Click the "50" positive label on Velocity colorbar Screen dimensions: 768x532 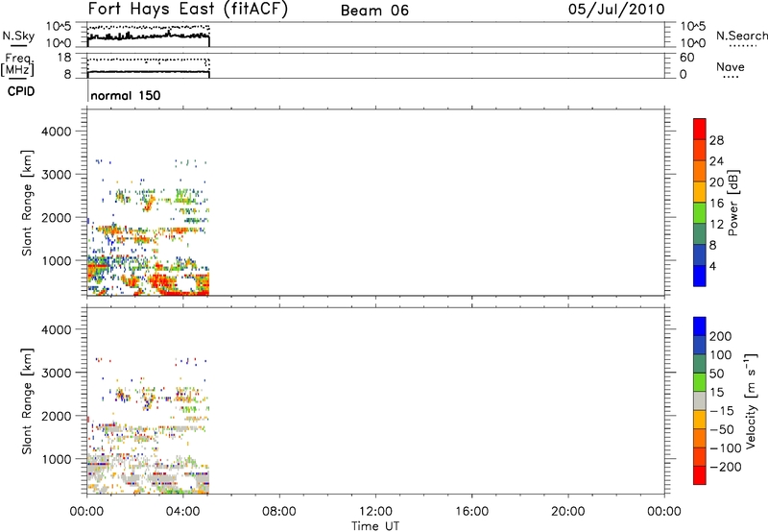tap(717, 374)
